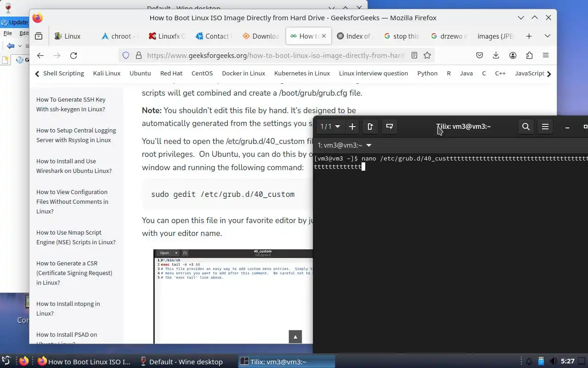Click the Firefox forward arrow
Image resolution: width=588 pixels, height=368 pixels.
(x=57, y=55)
